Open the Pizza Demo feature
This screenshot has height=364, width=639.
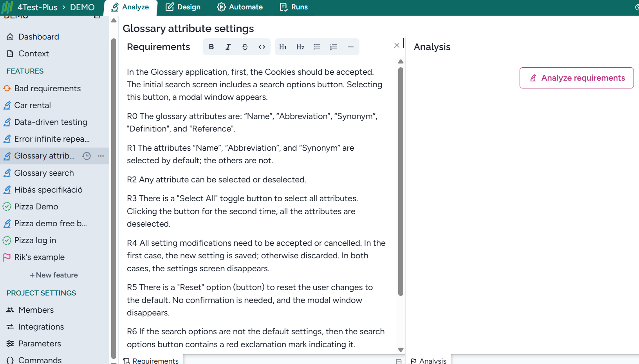pos(36,207)
